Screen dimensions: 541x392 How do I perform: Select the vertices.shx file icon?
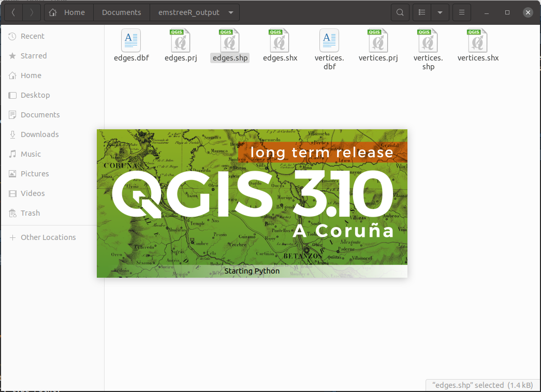[478, 40]
